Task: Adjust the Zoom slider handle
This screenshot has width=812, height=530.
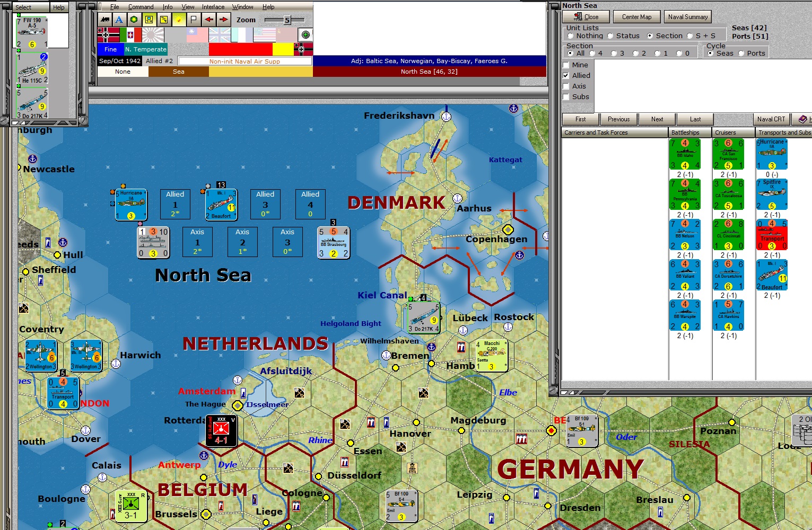Action: click(x=287, y=20)
